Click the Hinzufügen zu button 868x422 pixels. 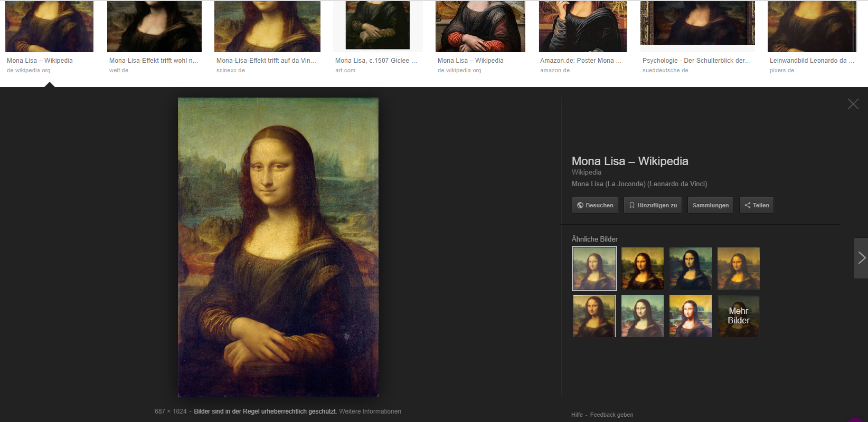tap(653, 205)
